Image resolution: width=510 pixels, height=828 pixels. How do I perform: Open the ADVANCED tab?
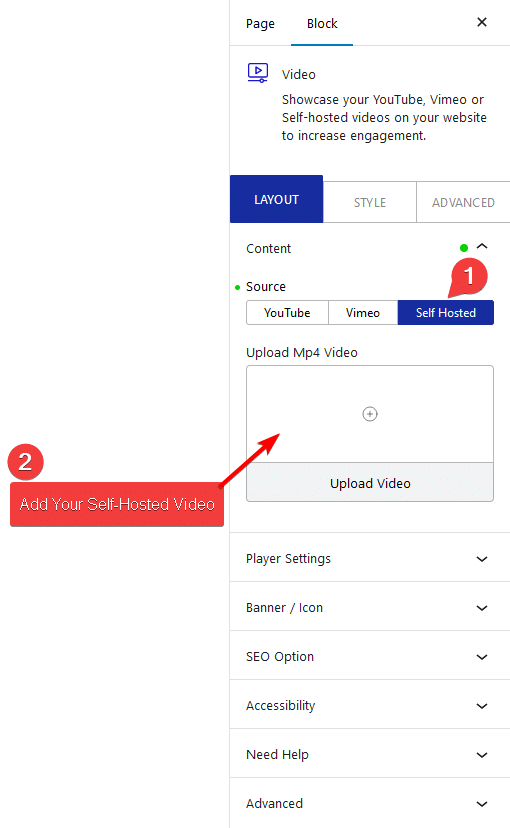click(463, 202)
